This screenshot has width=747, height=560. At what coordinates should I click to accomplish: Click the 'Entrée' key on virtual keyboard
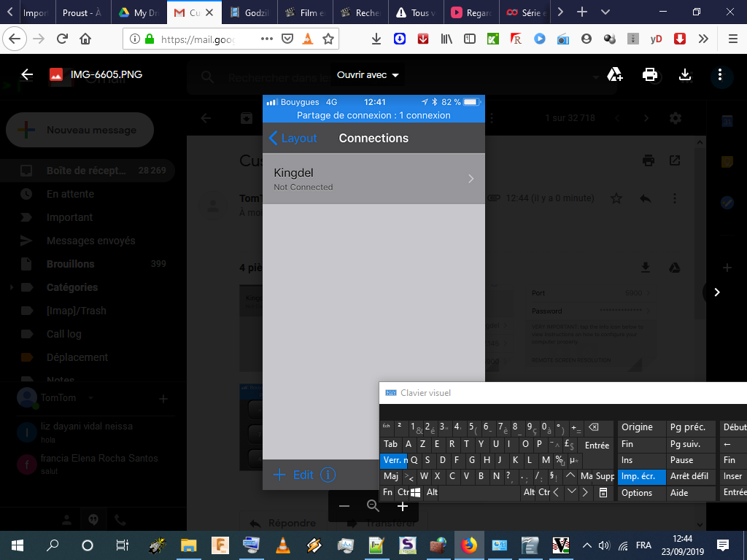(597, 446)
